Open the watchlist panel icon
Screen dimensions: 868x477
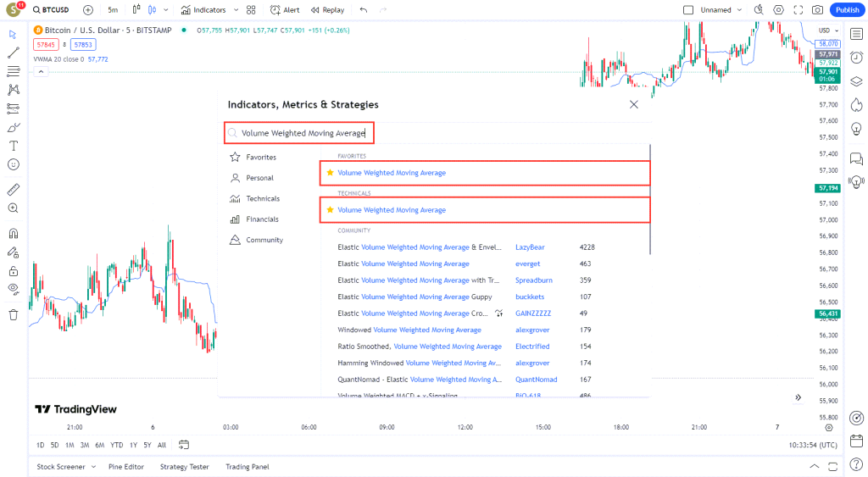pyautogui.click(x=856, y=34)
